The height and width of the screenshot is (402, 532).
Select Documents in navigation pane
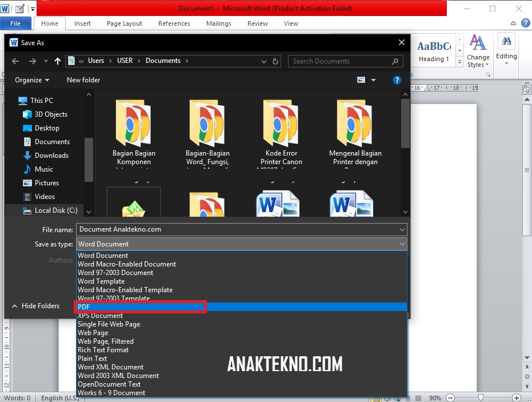pos(46,142)
